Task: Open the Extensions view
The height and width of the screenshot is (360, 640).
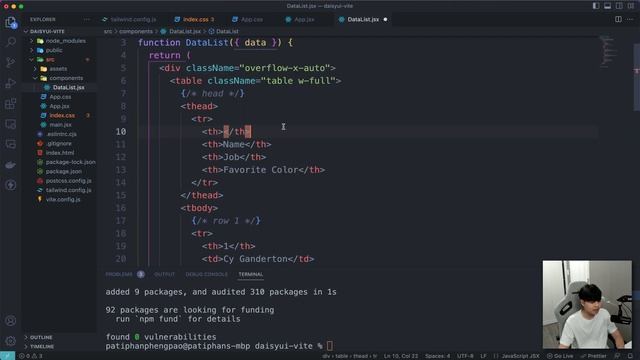Action: (x=11, y=103)
